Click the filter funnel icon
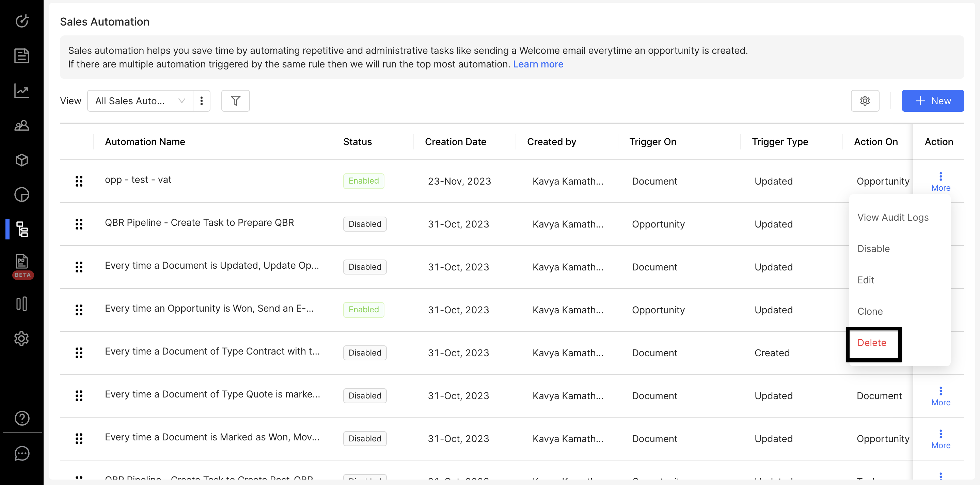 tap(235, 101)
